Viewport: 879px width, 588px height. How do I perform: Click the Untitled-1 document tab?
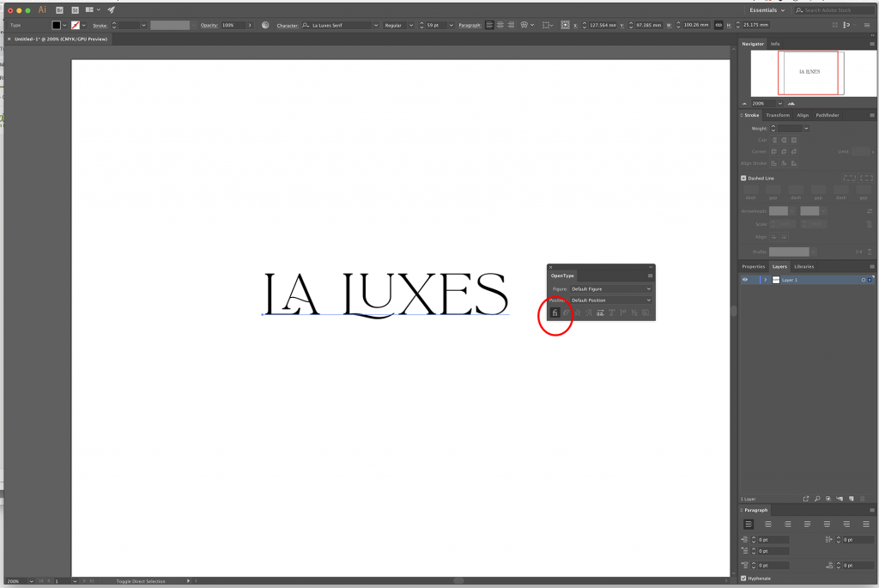pos(60,39)
